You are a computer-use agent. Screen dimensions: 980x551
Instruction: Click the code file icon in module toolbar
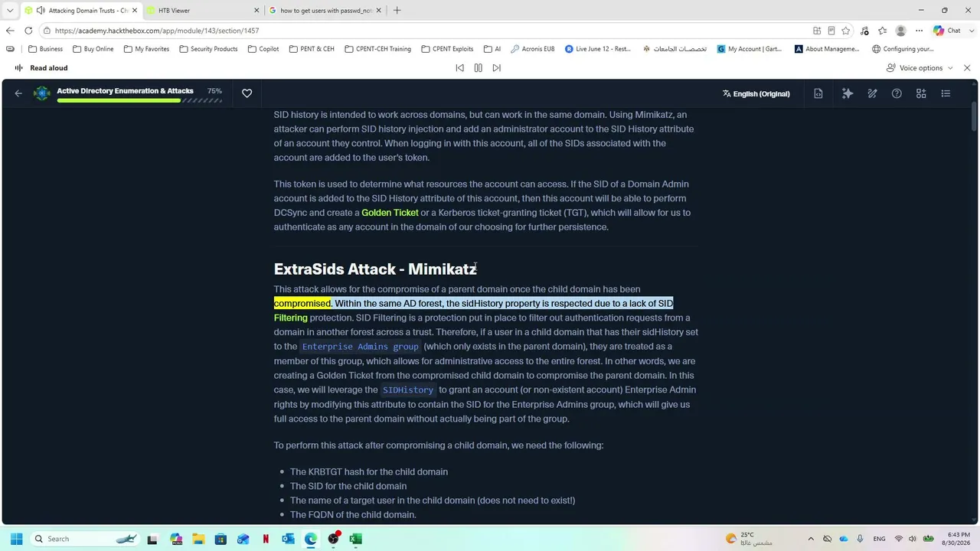[x=818, y=93]
